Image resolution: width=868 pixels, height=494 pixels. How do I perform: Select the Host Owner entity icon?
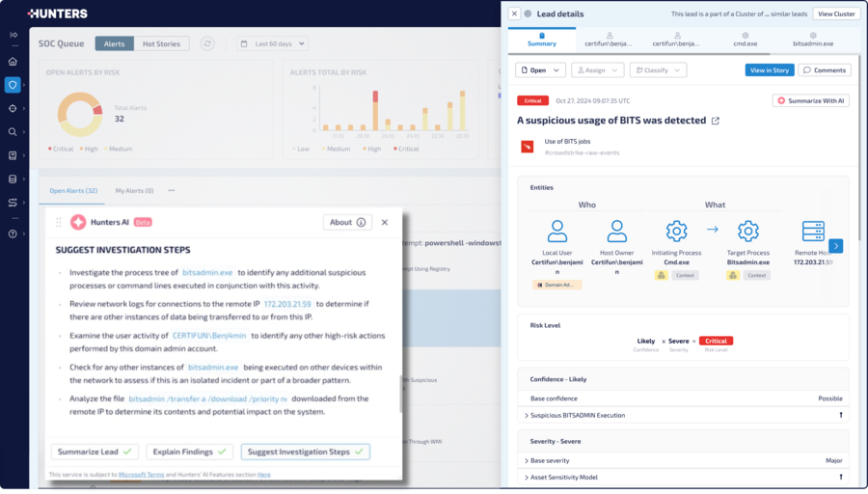click(616, 231)
